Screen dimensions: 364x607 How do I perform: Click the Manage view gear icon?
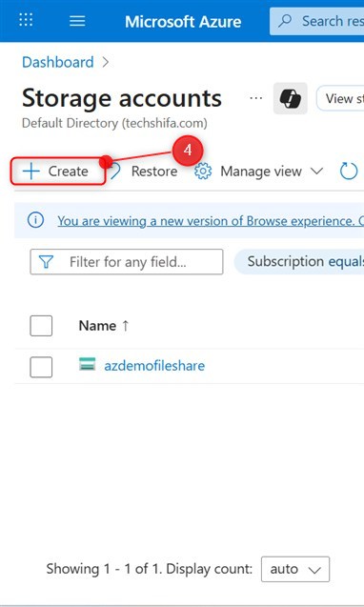pyautogui.click(x=203, y=172)
